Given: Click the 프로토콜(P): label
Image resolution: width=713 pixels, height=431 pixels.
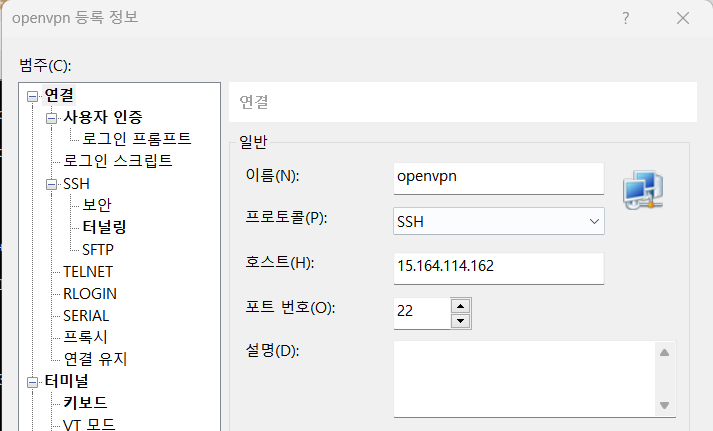Looking at the screenshot, I should coord(286,217).
